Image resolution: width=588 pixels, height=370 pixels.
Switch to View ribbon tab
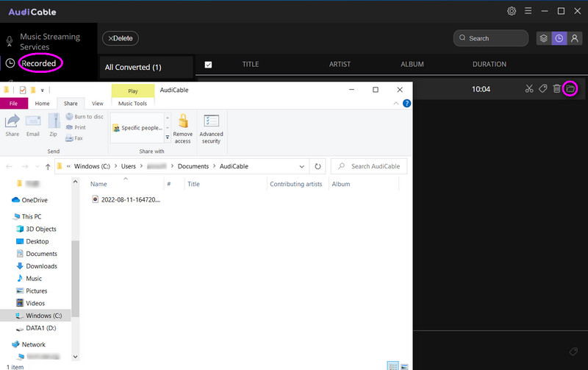pyautogui.click(x=98, y=104)
